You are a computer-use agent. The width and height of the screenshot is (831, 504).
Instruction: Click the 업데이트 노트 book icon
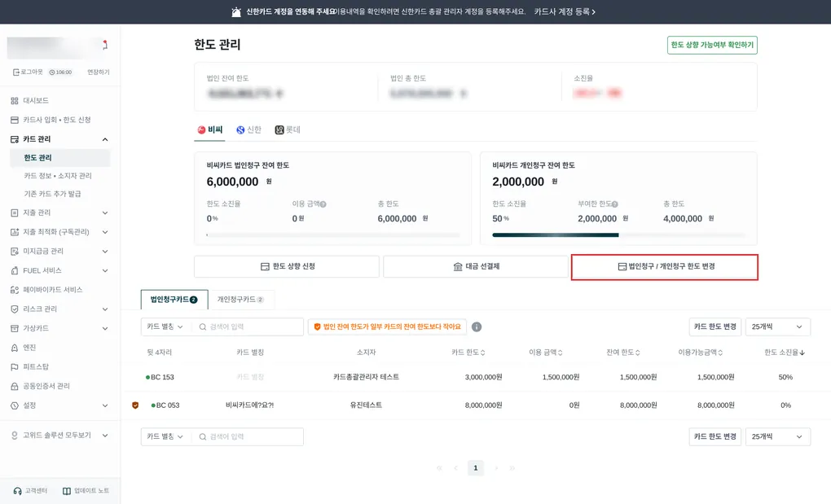67,491
